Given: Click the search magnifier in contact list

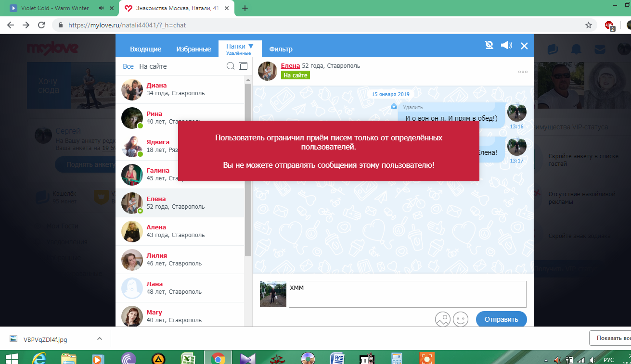Looking at the screenshot, I should (x=231, y=66).
